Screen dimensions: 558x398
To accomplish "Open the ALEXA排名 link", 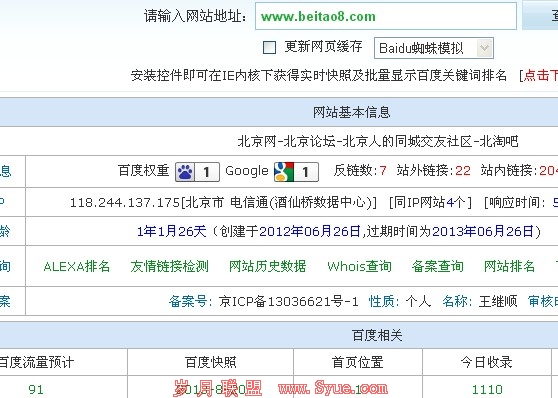I will point(77,266).
